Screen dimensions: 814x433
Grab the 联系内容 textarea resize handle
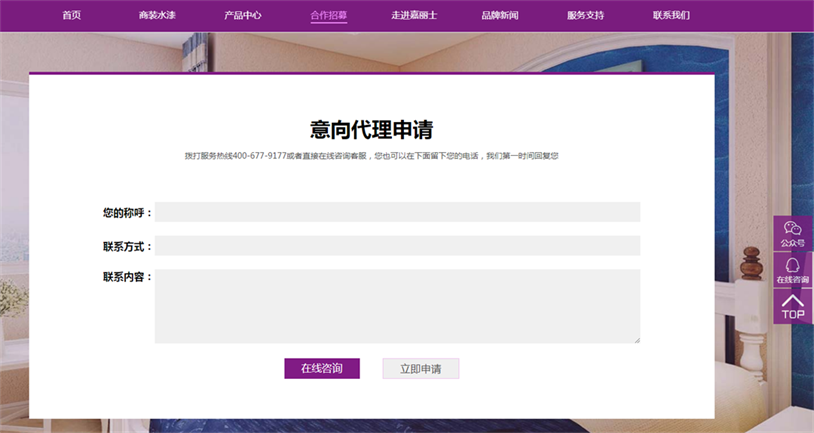pos(636,339)
